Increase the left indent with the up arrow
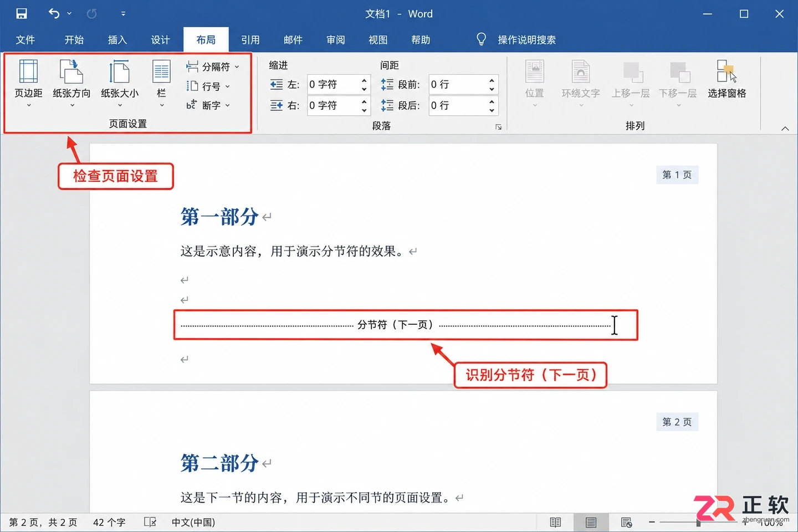The height and width of the screenshot is (532, 798). click(x=364, y=80)
